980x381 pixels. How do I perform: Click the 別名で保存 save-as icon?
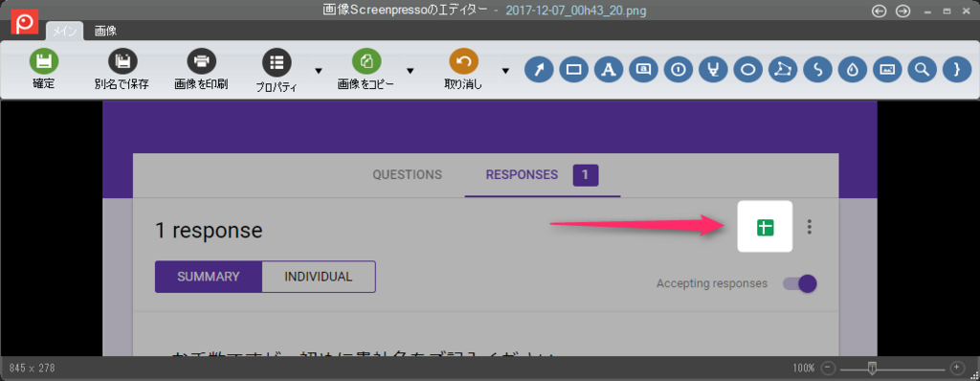pyautogui.click(x=122, y=61)
